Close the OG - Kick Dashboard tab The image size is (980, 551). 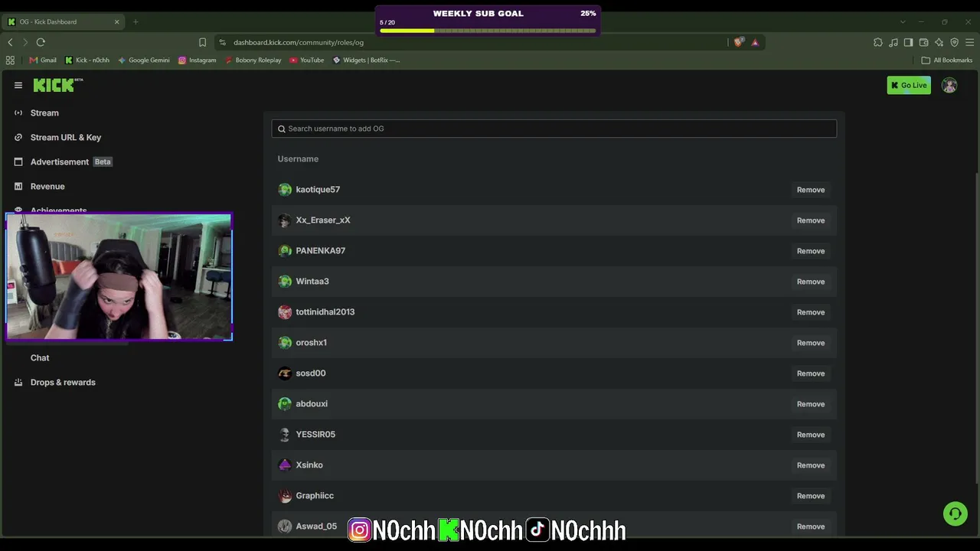tap(116, 21)
